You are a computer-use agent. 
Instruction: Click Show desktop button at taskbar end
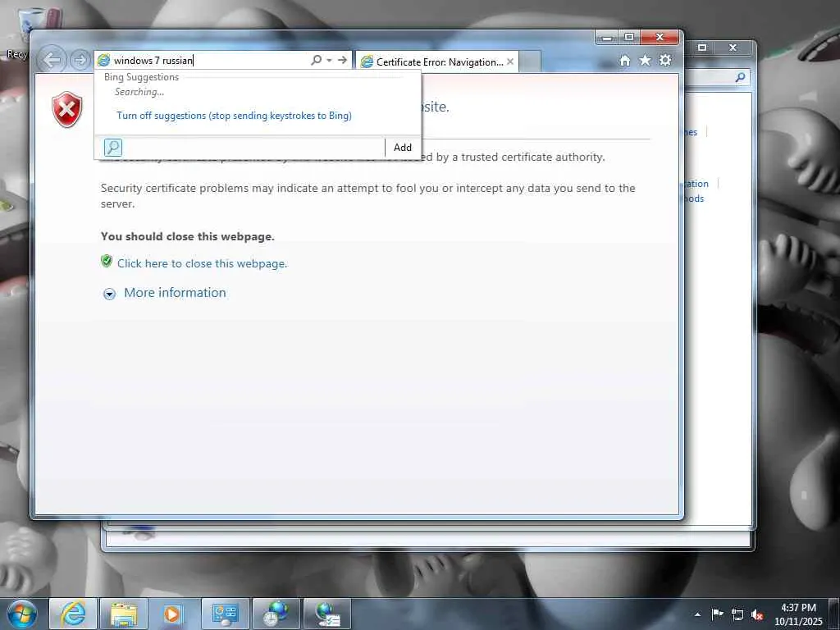[834, 614]
